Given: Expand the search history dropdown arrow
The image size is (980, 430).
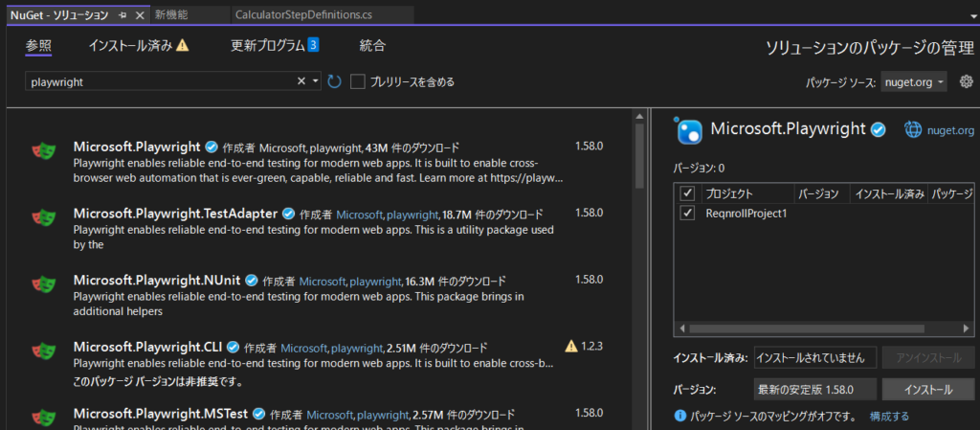Looking at the screenshot, I should point(316,82).
